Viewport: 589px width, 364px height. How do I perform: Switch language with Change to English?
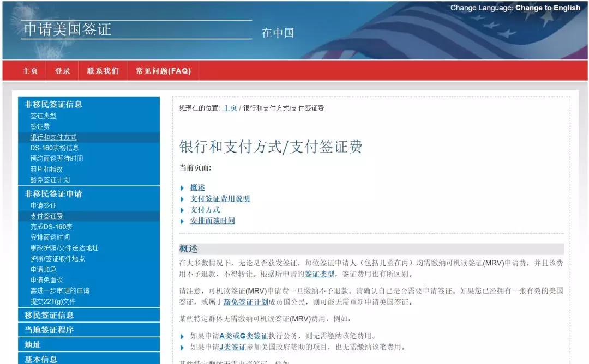pos(548,8)
